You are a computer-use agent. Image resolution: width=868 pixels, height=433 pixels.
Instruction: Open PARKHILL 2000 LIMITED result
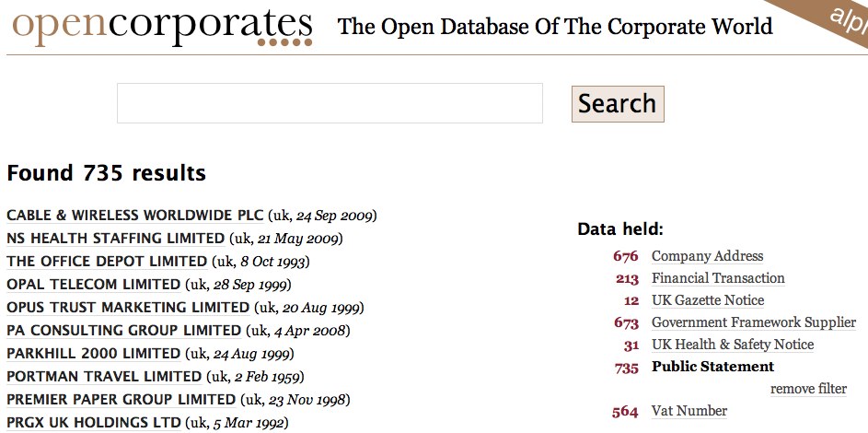93,354
